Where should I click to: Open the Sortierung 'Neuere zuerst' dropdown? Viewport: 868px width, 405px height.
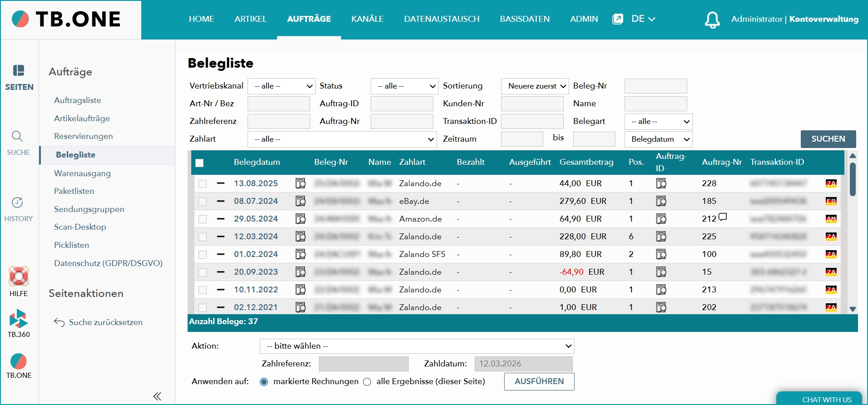(x=535, y=86)
